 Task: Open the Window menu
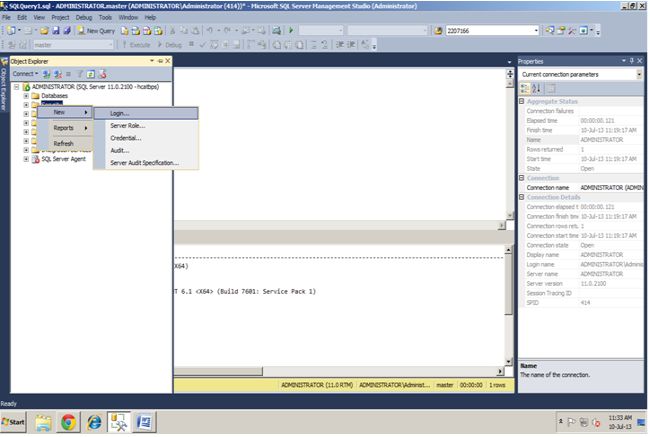pos(128,17)
